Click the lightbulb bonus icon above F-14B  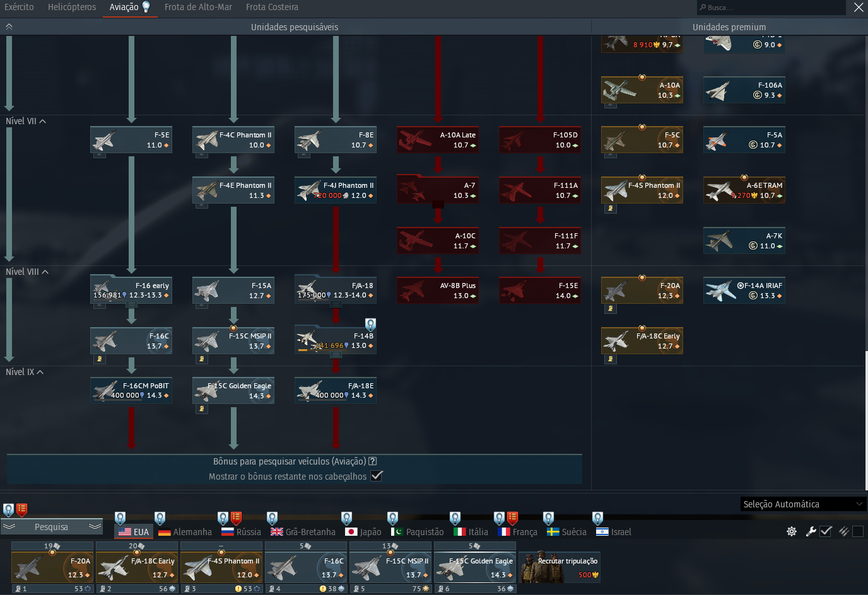[x=370, y=324]
